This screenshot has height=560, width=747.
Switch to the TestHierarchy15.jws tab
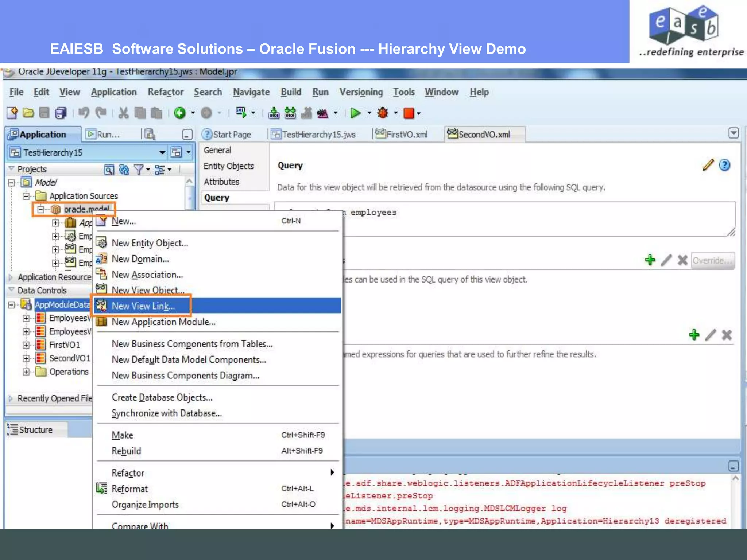point(313,134)
